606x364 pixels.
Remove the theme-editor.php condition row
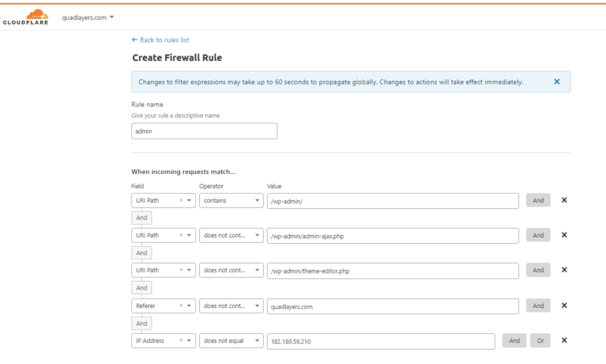[564, 270]
